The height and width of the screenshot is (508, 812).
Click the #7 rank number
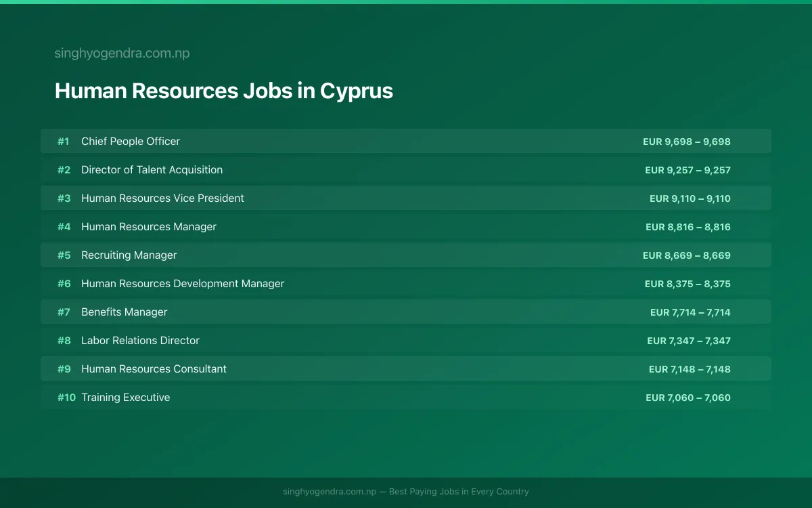64,312
